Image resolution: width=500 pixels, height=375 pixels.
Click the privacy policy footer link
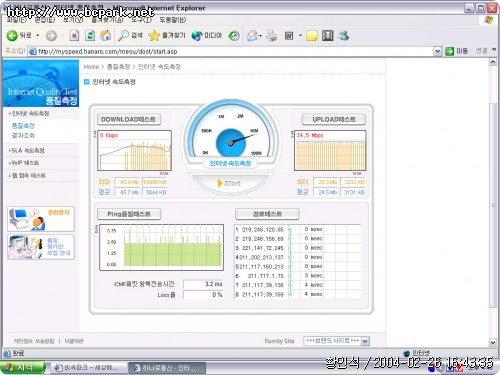coord(34,341)
